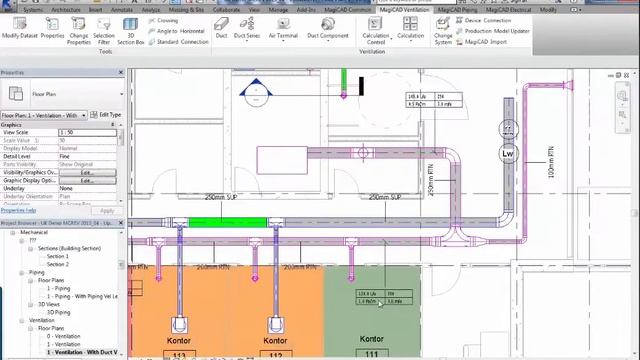Click Edit for Visibility/Graphics Overrides

click(87, 173)
